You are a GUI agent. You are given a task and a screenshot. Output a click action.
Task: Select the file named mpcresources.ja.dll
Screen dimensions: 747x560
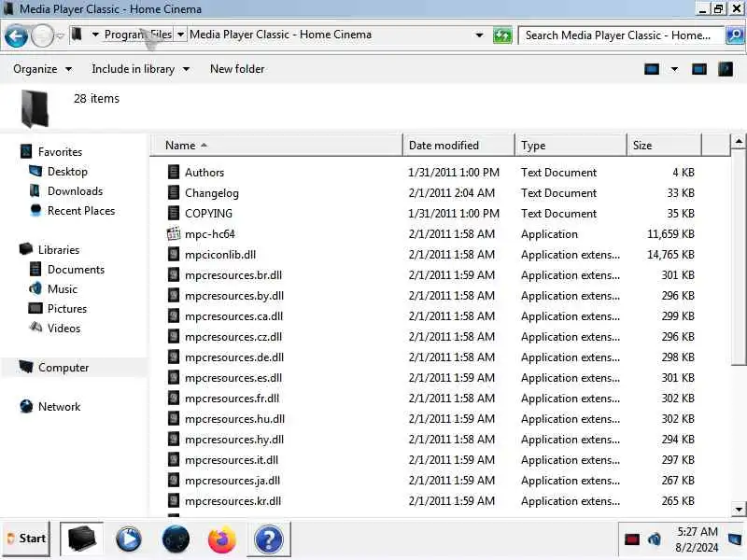(233, 480)
